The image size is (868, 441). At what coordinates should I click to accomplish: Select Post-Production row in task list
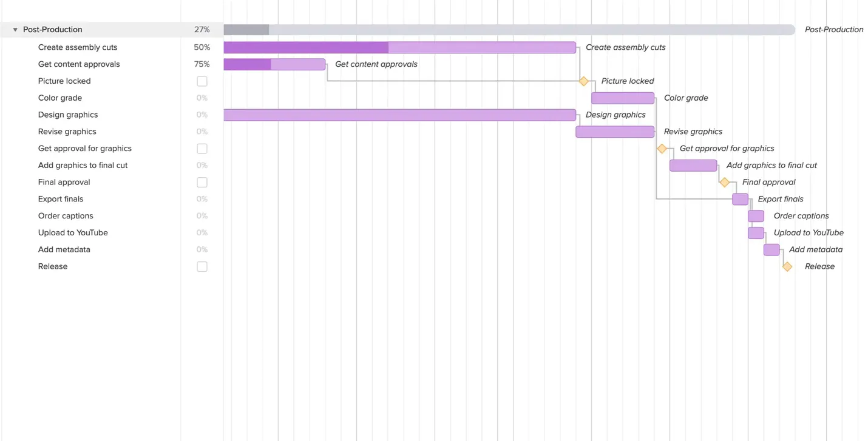tap(112, 30)
